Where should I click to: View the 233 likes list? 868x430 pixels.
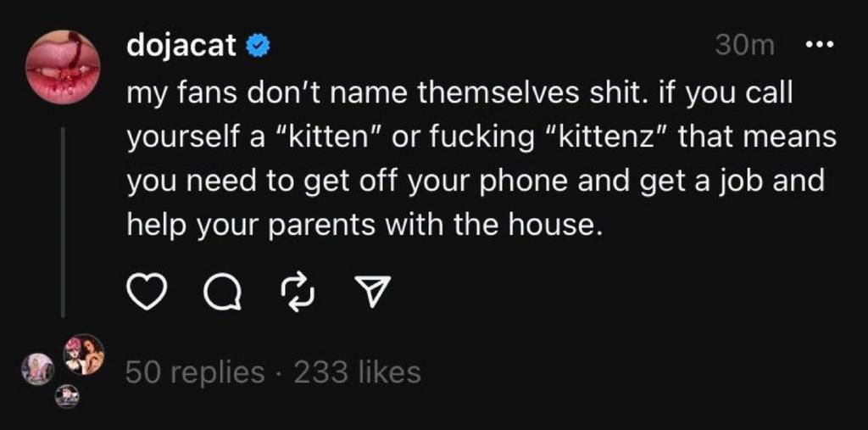click(357, 371)
